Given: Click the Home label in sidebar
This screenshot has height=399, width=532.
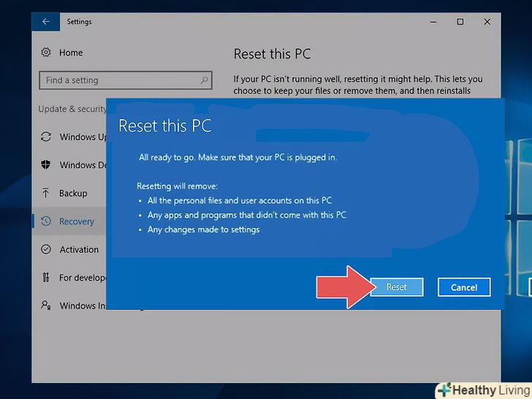Looking at the screenshot, I should 71,53.
